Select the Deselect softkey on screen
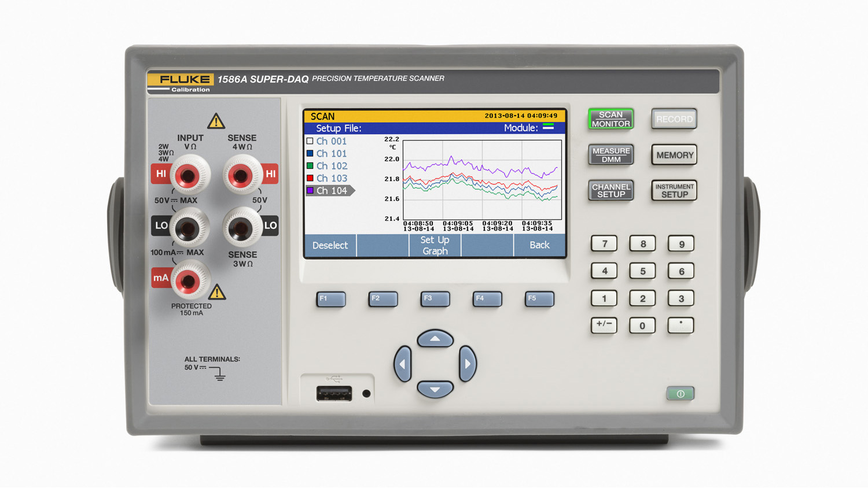 coord(330,245)
